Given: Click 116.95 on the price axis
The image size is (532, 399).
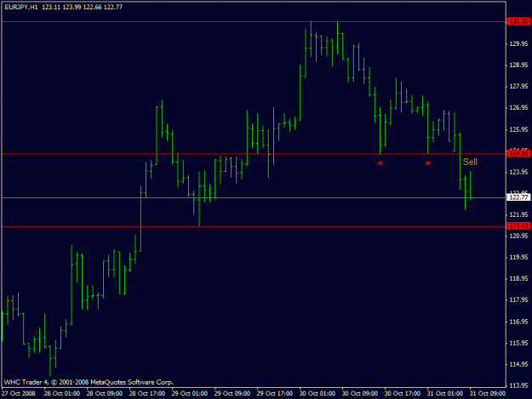Looking at the screenshot, I should tap(518, 322).
